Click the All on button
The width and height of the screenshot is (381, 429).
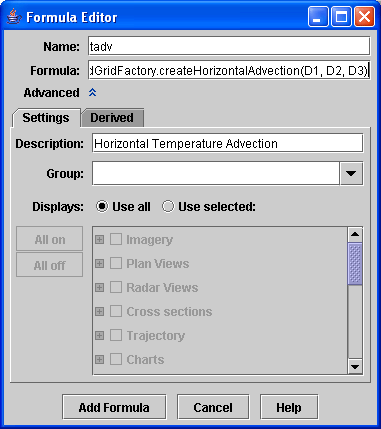pyautogui.click(x=50, y=239)
